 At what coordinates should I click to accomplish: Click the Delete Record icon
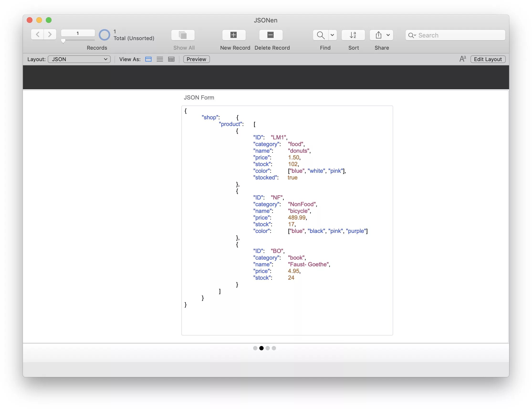(x=272, y=35)
